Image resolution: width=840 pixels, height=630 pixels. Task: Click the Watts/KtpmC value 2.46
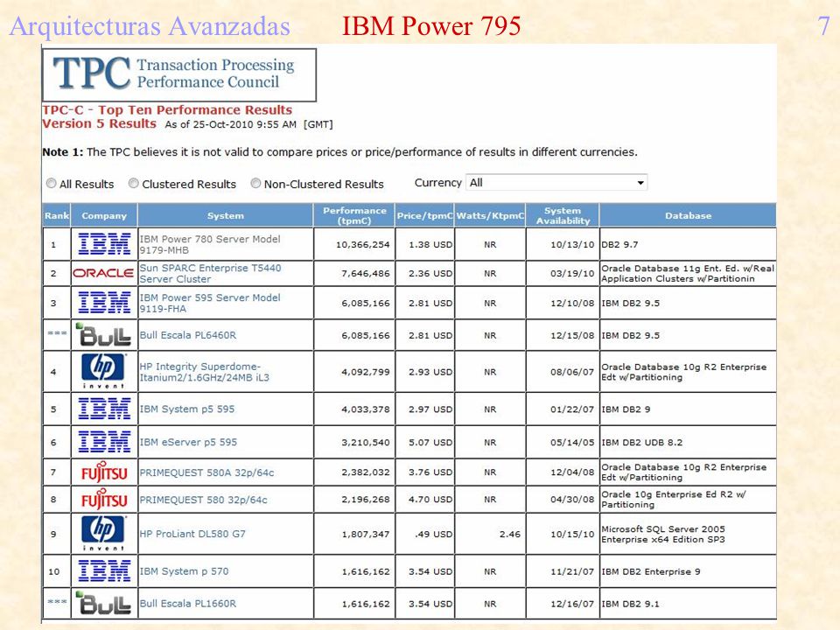509,534
